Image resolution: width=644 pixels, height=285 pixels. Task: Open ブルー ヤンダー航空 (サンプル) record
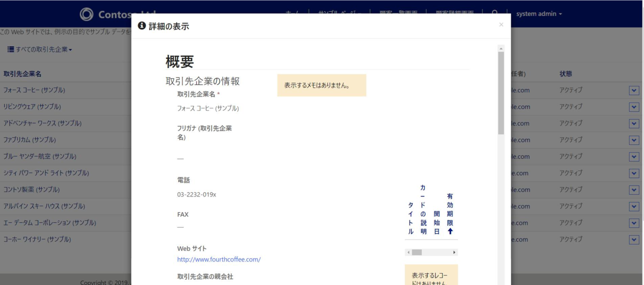point(40,157)
